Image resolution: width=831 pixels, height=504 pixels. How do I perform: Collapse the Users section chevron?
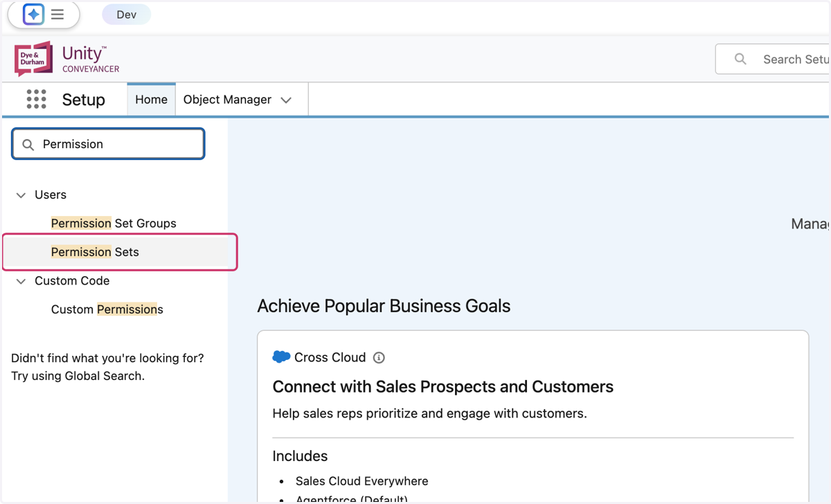pyautogui.click(x=21, y=195)
